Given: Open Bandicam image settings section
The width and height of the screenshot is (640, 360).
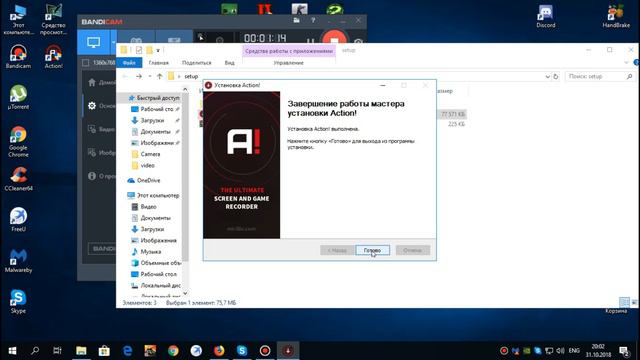Looking at the screenshot, I should click(x=101, y=153).
